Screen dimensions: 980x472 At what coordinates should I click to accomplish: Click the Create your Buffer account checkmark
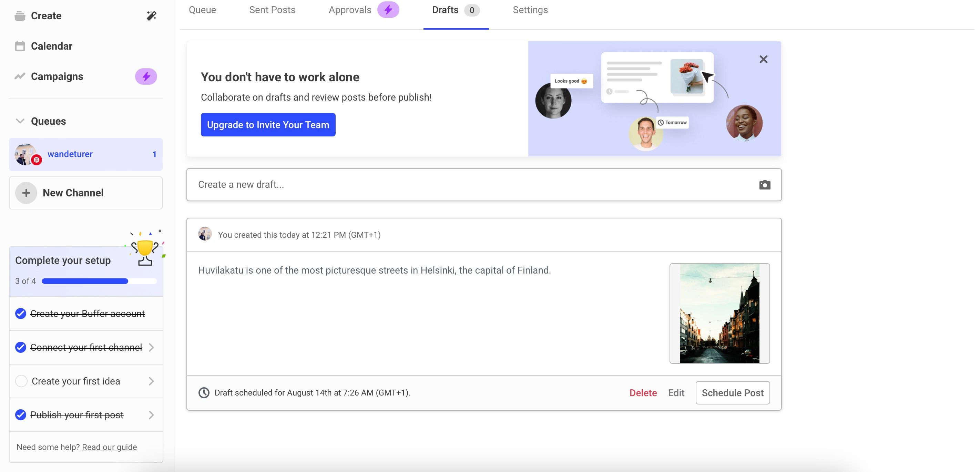click(x=21, y=314)
